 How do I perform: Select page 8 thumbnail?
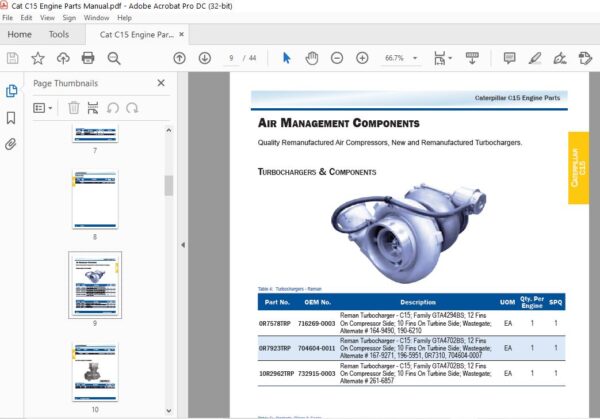[95, 199]
